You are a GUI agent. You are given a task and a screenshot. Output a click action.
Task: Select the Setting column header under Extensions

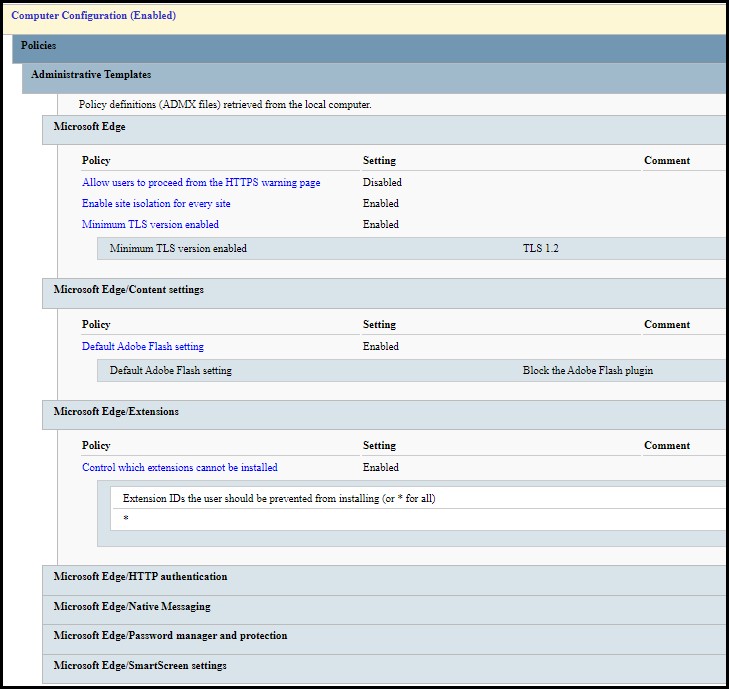tap(379, 445)
